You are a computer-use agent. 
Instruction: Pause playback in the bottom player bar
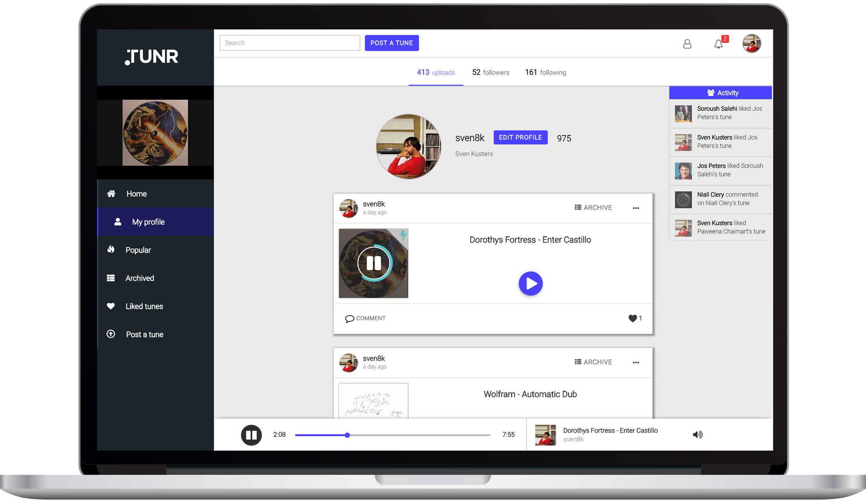[251, 435]
